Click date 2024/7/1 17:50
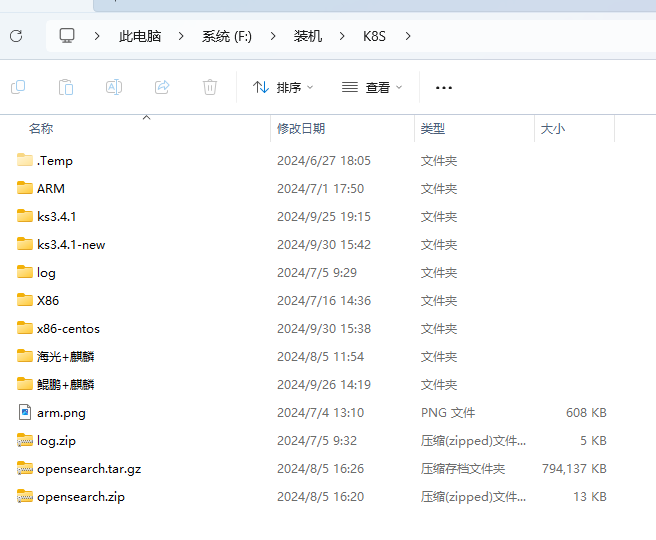The height and width of the screenshot is (540, 656). coord(320,189)
